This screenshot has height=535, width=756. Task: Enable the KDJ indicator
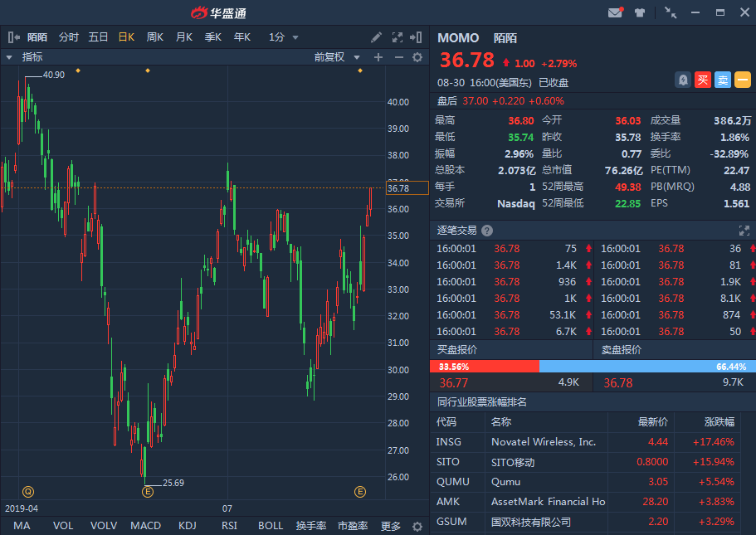(x=188, y=526)
